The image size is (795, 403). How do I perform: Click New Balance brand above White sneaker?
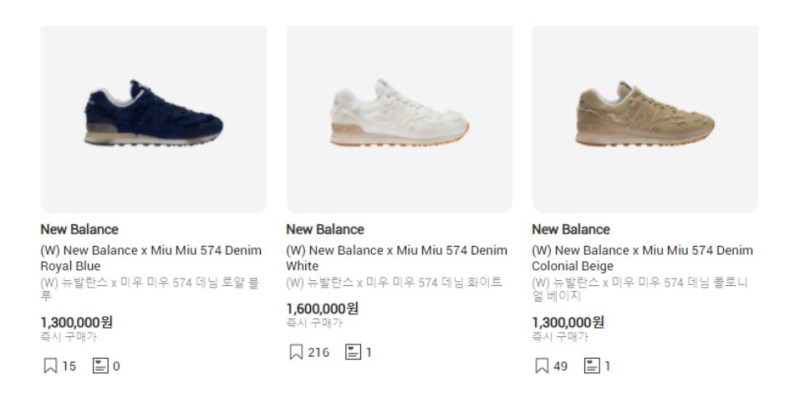(325, 229)
